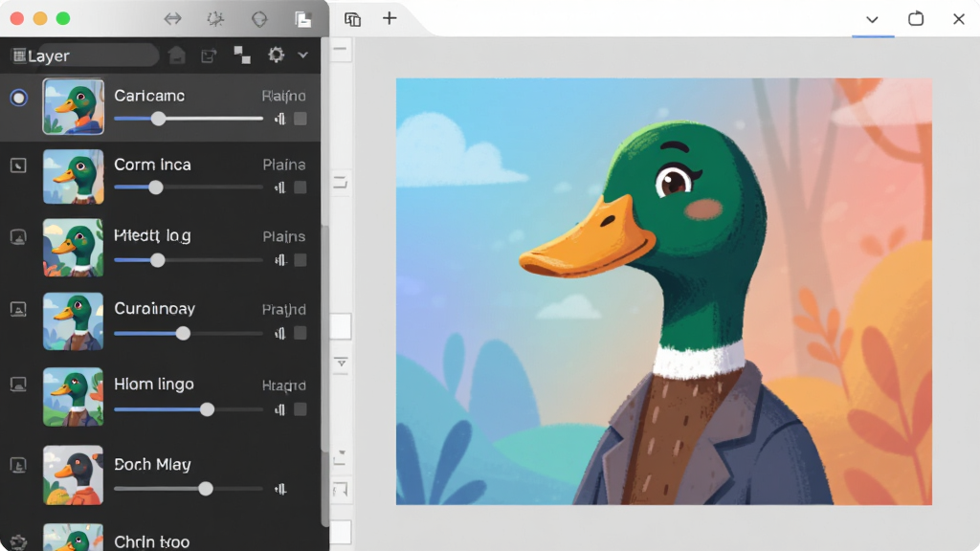Click the Pltedtt log opacity slider handle
This screenshot has height=551, width=980.
(x=158, y=260)
